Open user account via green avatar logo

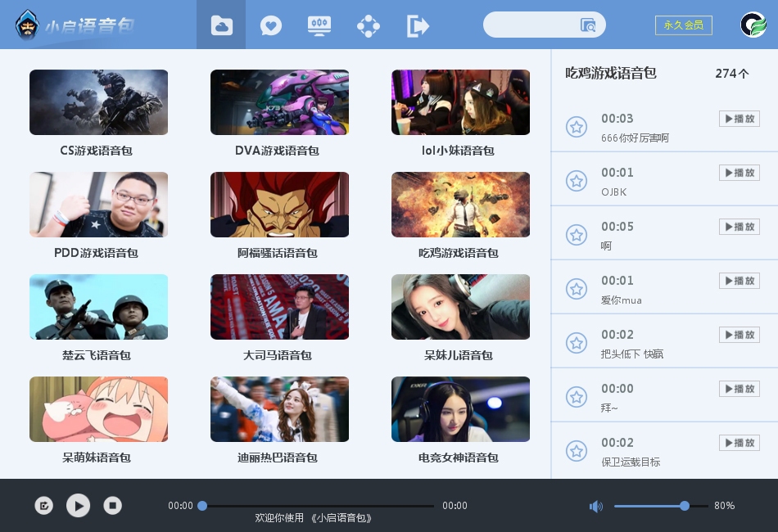click(x=753, y=25)
